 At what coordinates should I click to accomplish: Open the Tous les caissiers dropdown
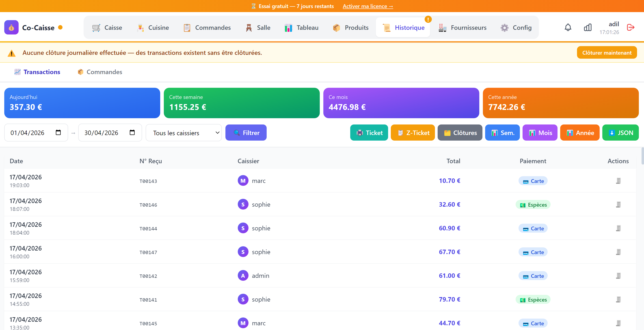(184, 133)
